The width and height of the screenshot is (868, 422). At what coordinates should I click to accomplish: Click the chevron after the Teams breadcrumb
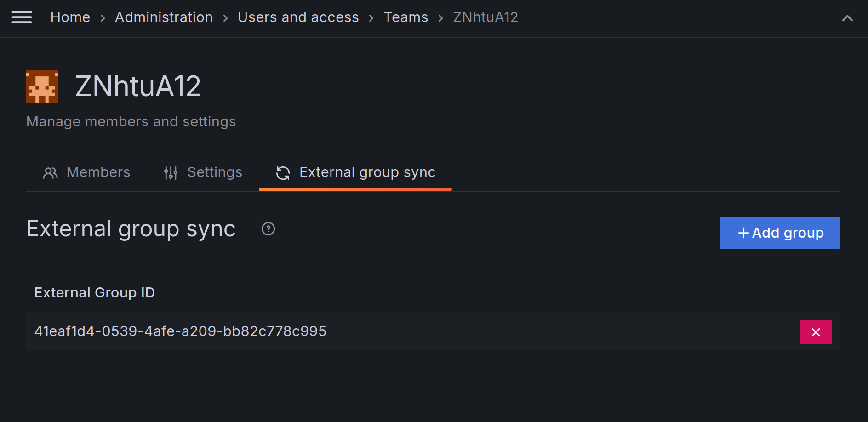point(440,18)
